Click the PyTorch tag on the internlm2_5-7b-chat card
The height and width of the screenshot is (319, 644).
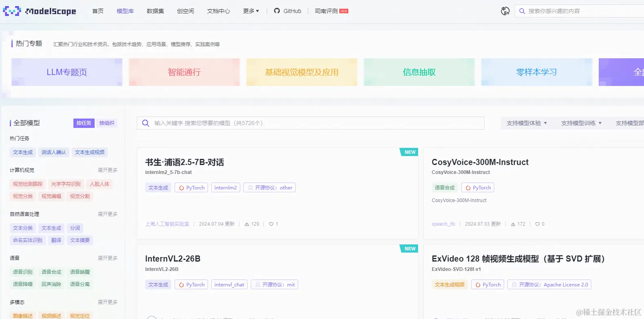[191, 188]
